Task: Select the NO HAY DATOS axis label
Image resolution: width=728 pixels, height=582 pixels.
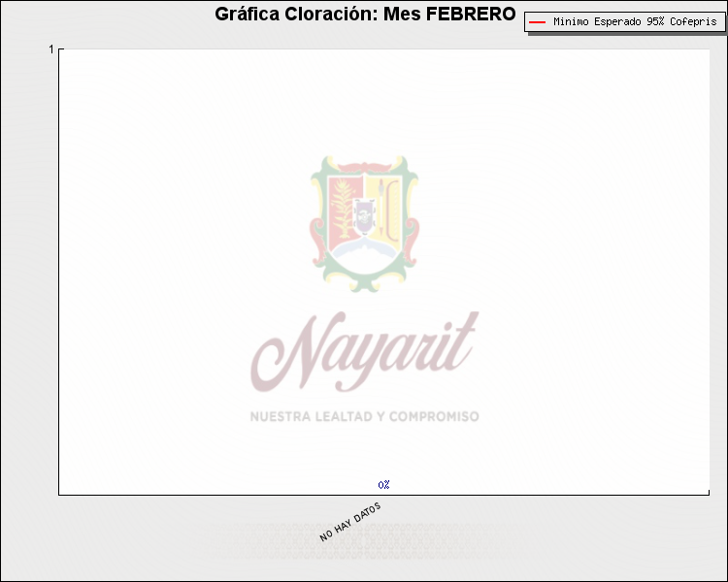Action: tap(350, 522)
